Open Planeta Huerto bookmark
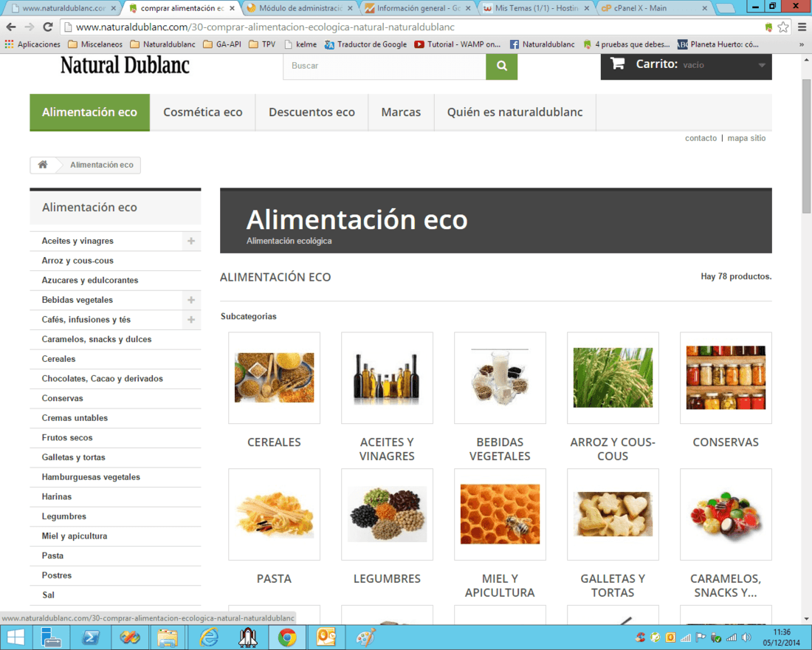This screenshot has width=812, height=650. [x=718, y=44]
